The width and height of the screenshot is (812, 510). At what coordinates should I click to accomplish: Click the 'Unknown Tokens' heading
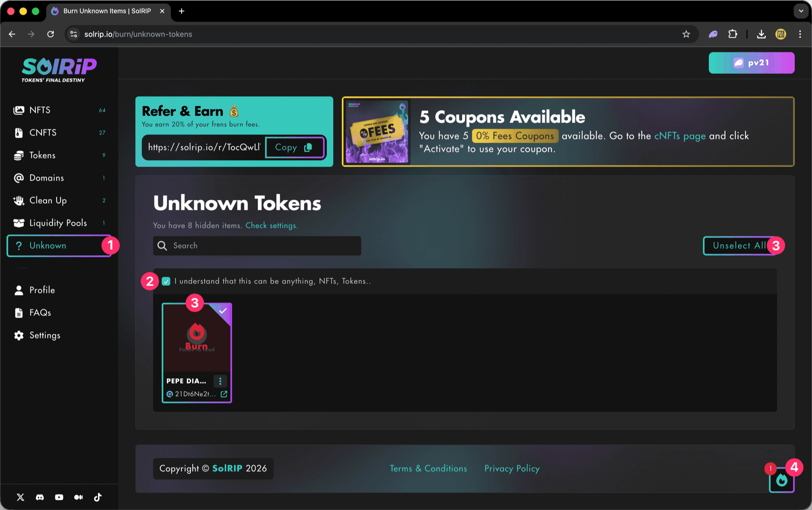tap(237, 203)
